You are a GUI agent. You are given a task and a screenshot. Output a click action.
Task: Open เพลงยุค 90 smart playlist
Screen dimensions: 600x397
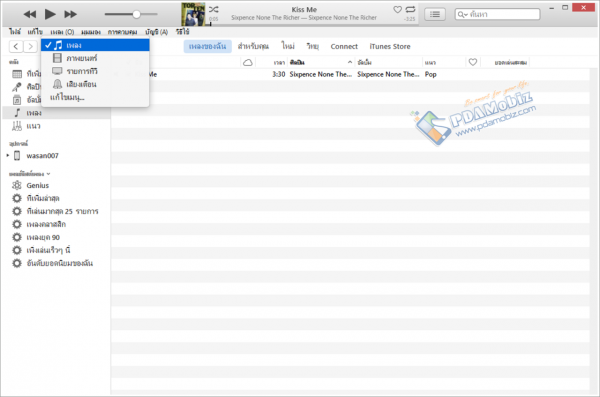point(43,237)
